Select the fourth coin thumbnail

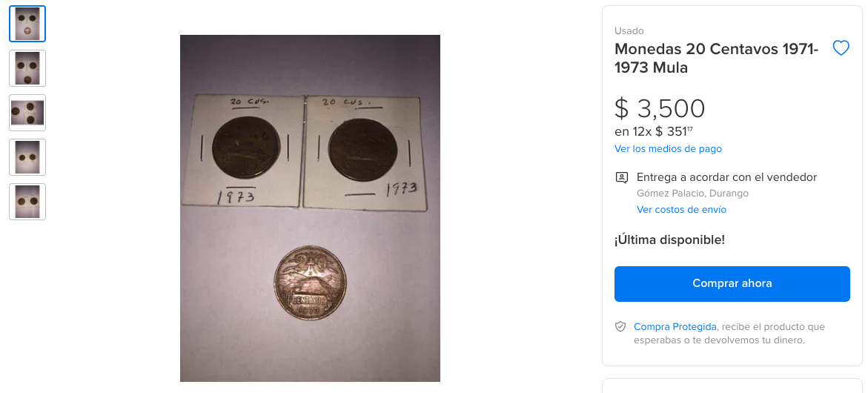tap(27, 157)
